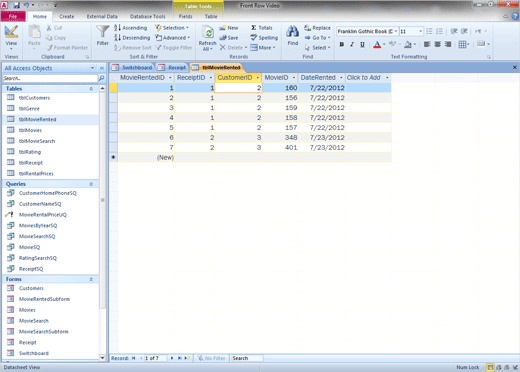This screenshot has height=372, width=520.
Task: Sort Descending in the ribbon
Action: pos(132,38)
